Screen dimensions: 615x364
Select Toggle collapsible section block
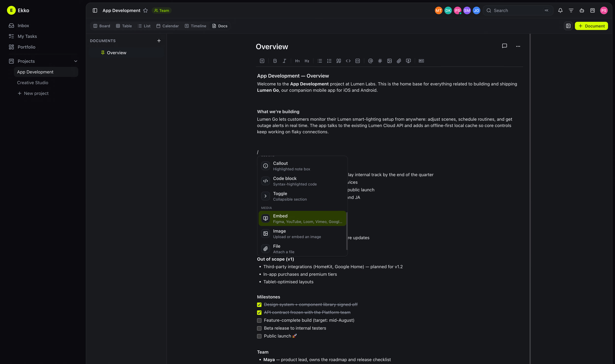tap(302, 196)
